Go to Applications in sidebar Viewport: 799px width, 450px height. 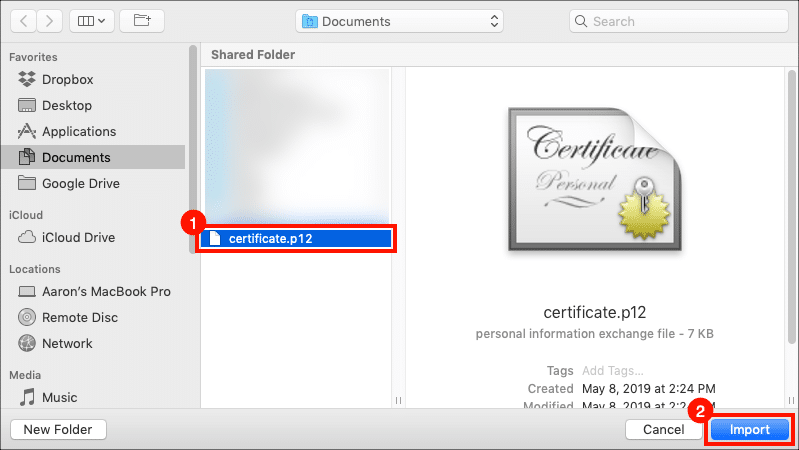point(78,131)
